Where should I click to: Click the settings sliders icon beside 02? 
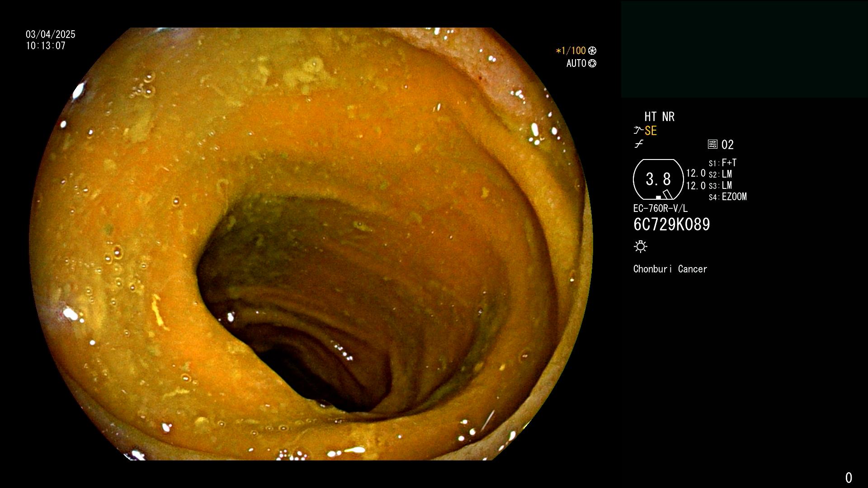[x=712, y=145]
